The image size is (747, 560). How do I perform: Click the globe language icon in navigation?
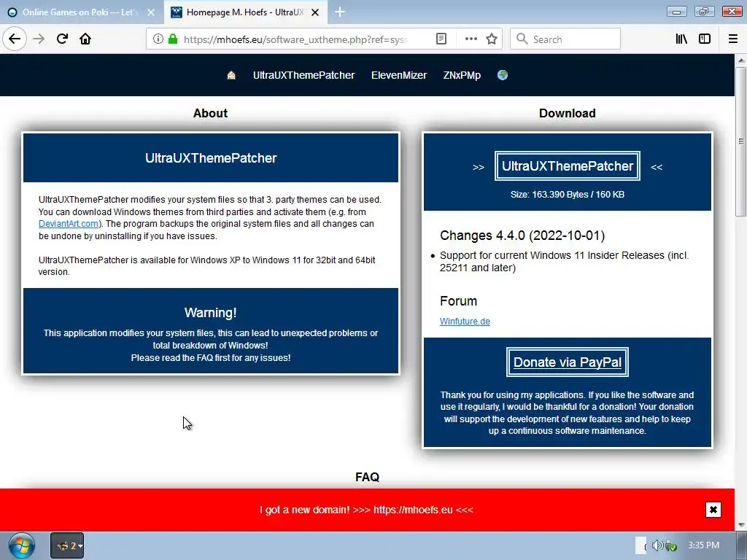pos(502,75)
